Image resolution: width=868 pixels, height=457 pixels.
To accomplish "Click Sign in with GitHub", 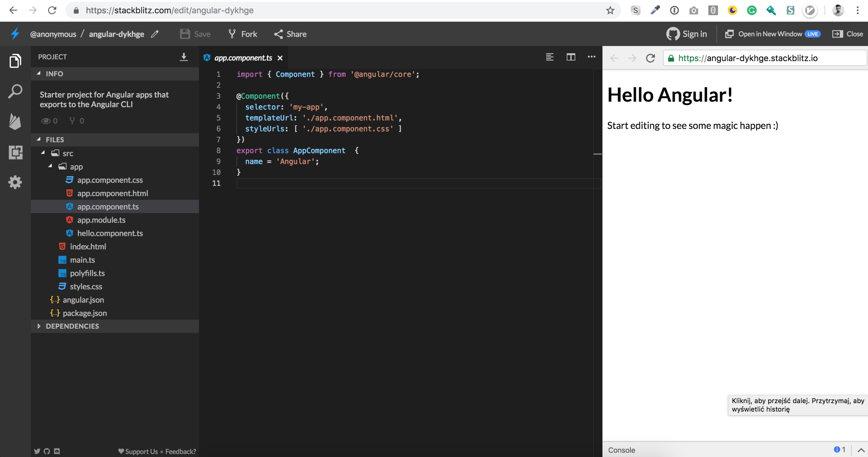I will 686,34.
